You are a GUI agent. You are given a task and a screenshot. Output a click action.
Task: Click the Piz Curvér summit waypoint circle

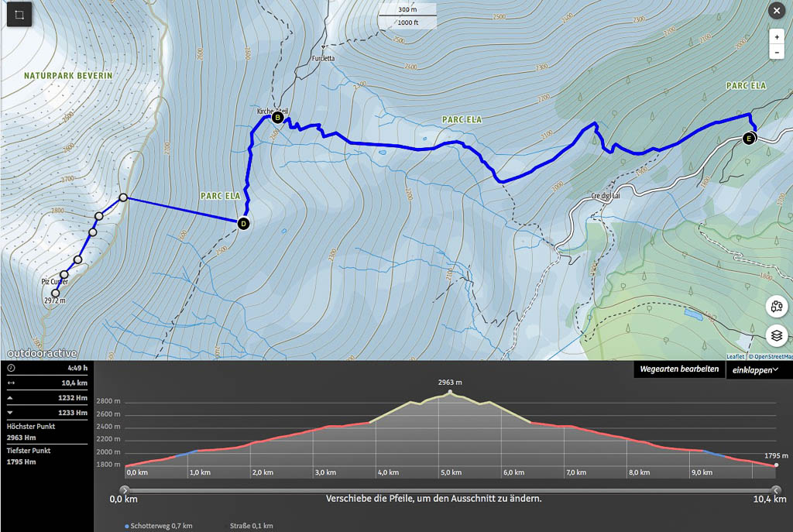(x=55, y=293)
